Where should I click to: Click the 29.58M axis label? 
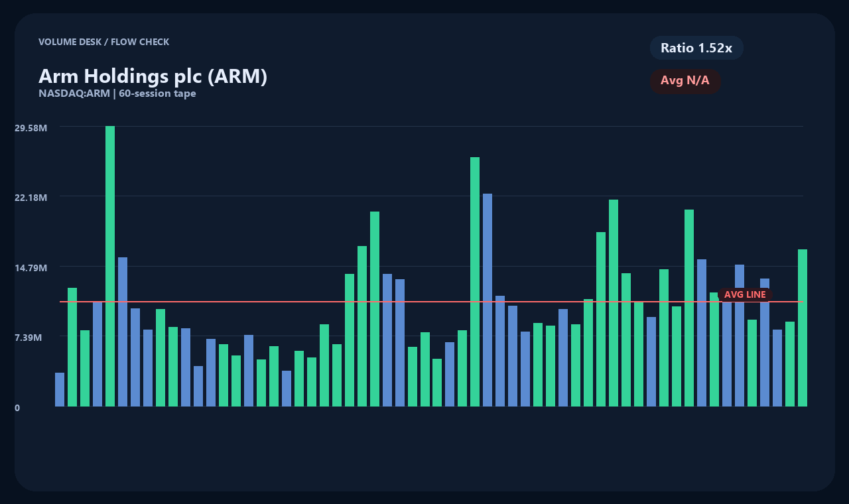31,127
